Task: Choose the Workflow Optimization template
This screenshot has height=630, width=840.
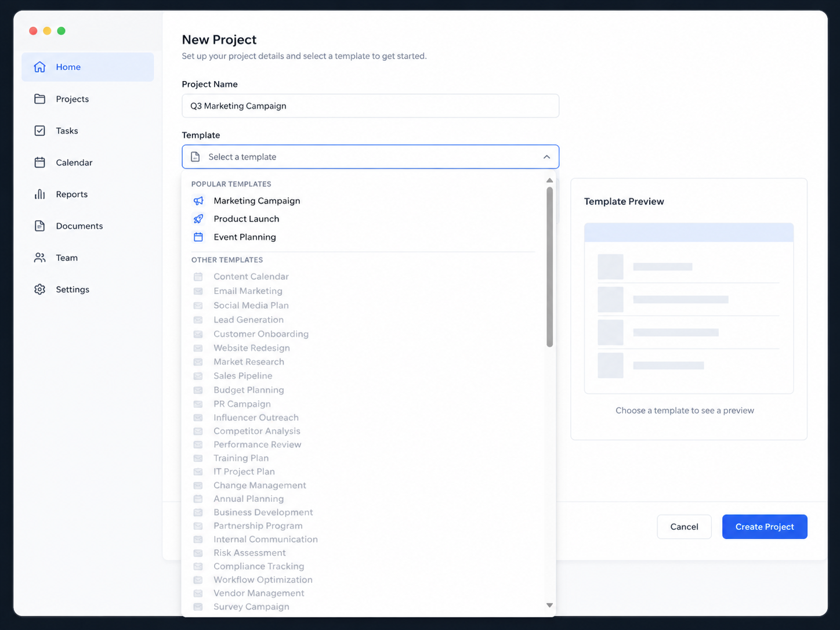Action: [364, 580]
